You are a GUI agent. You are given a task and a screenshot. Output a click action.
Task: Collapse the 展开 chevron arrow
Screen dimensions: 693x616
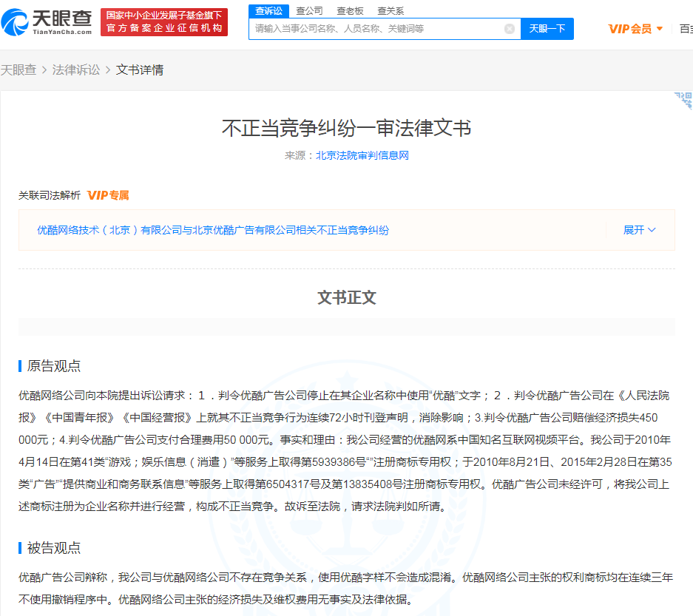(654, 230)
